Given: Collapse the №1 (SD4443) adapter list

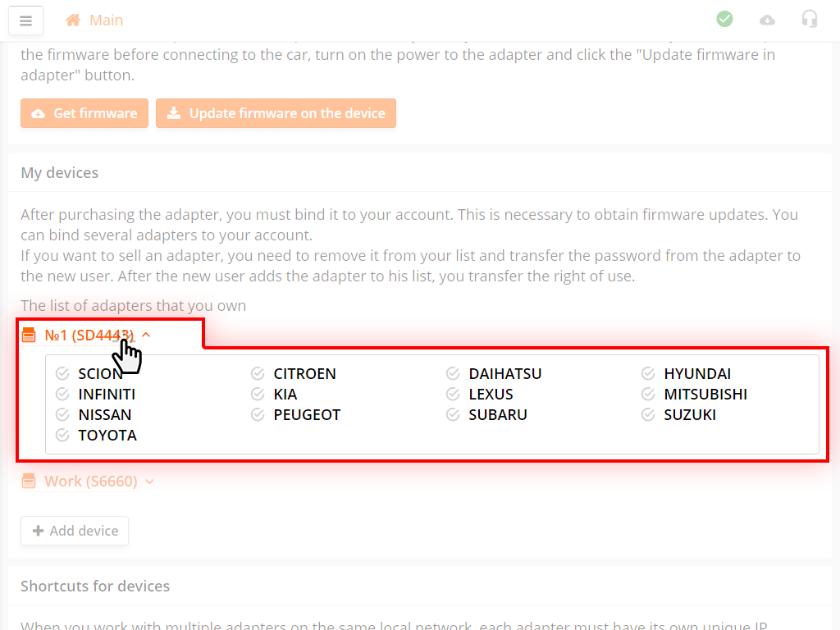Looking at the screenshot, I should click(x=146, y=335).
